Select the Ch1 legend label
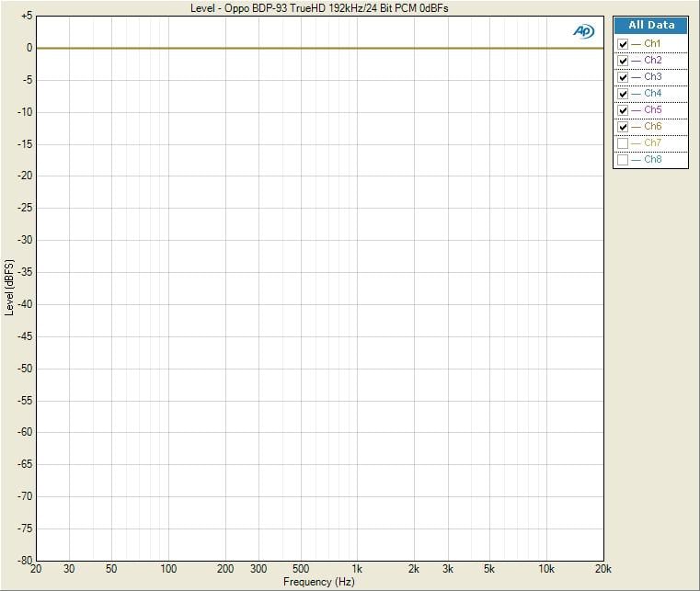This screenshot has height=591, width=700. tap(652, 44)
